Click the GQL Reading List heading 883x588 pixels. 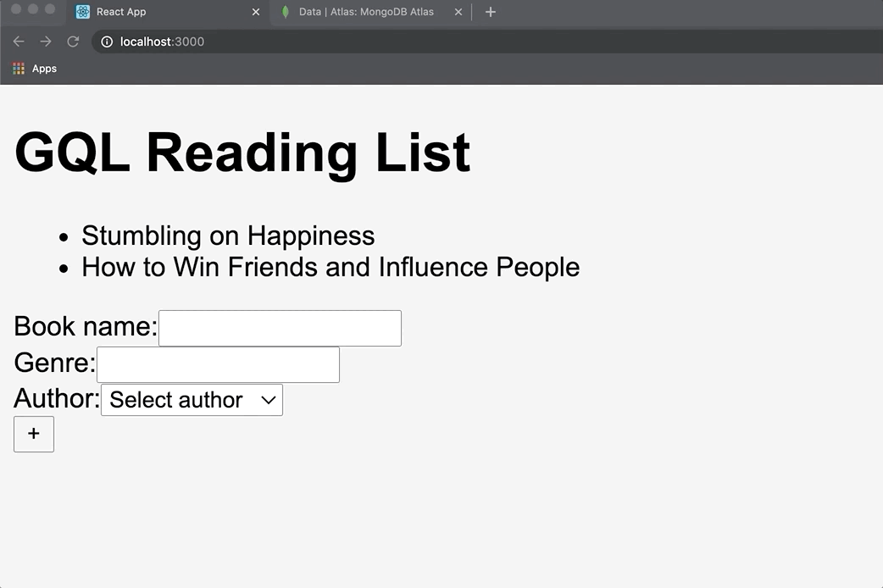pyautogui.click(x=242, y=153)
